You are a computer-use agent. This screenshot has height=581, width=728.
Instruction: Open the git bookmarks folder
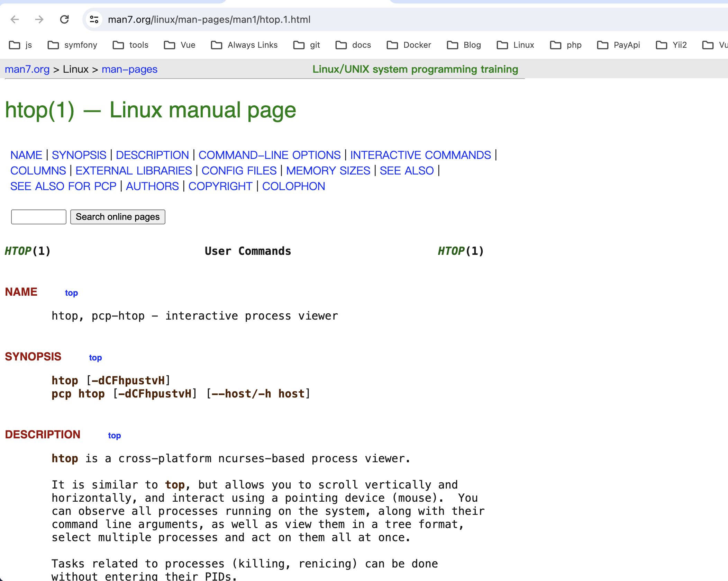pos(306,45)
